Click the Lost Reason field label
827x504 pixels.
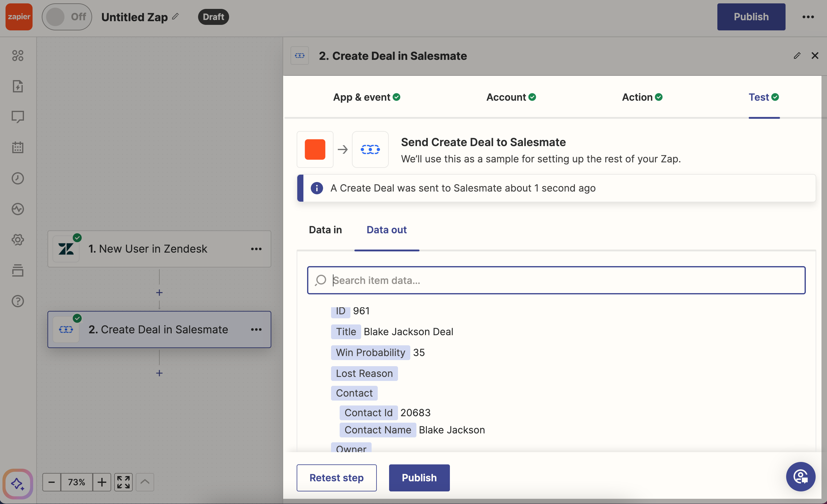tap(364, 374)
